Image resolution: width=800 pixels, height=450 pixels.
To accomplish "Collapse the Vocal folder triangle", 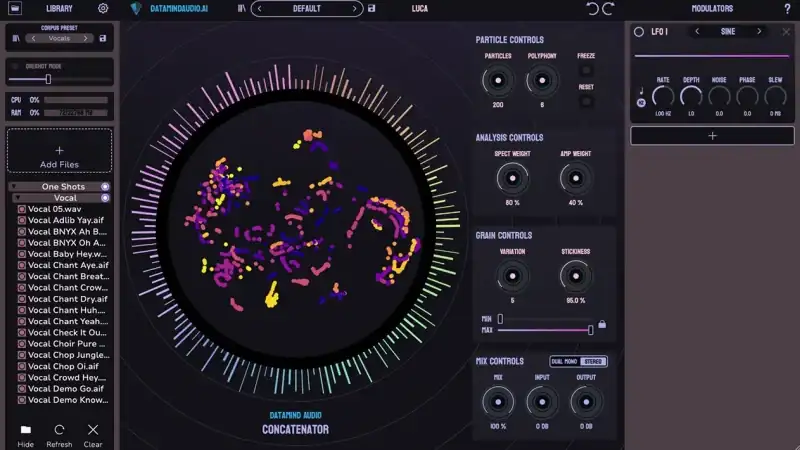I will click(x=18, y=198).
